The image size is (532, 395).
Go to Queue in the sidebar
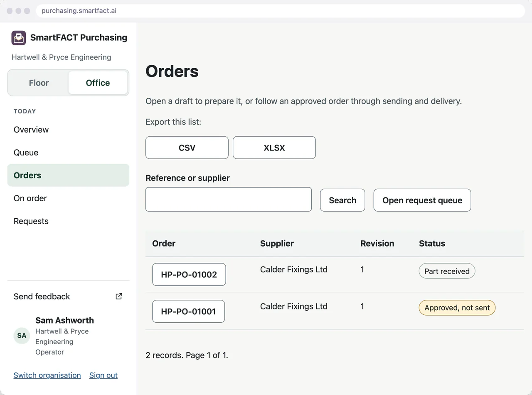pos(68,153)
